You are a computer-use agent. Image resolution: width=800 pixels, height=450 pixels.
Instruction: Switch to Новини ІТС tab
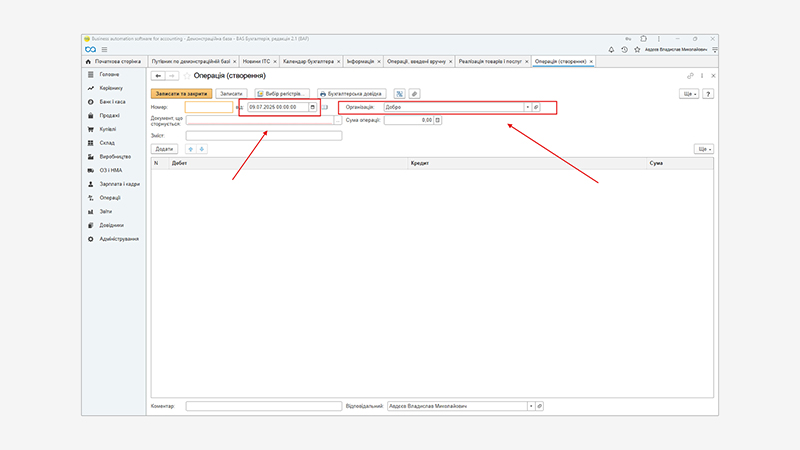click(256, 61)
